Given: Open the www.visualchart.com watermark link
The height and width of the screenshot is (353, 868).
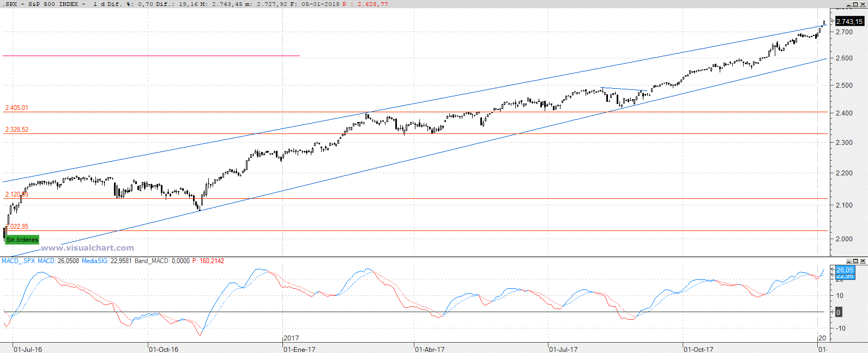Looking at the screenshot, I should [87, 248].
